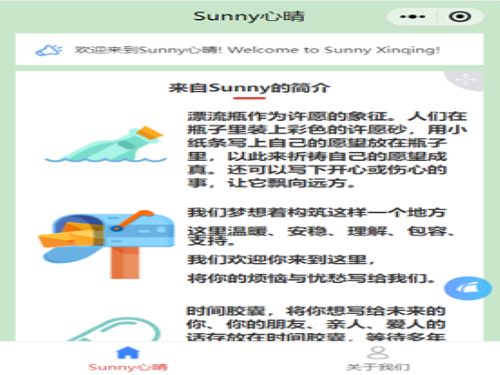Viewport: 500px width, 375px height.
Task: Tap the blue home icon in tab bar
Action: point(127,353)
